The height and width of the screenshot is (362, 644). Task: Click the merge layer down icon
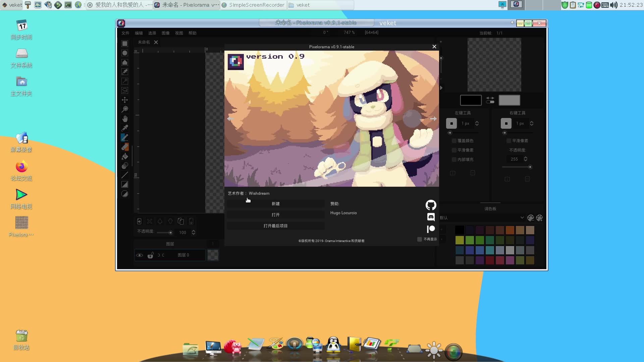point(191,221)
